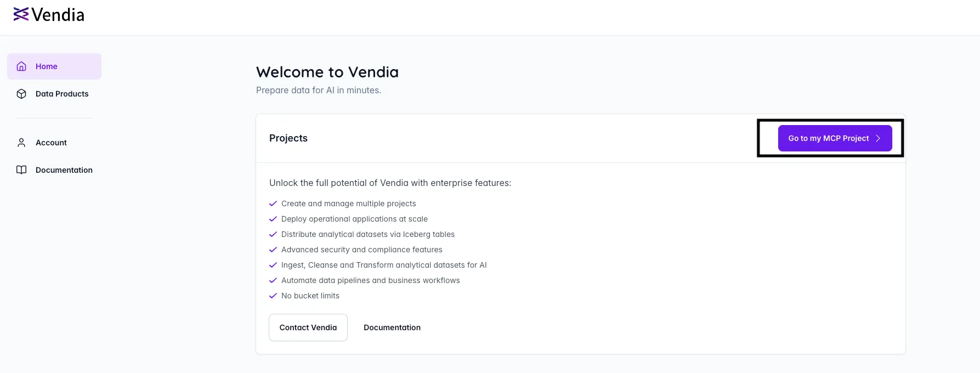The width and height of the screenshot is (980, 373).
Task: Click the "Welcome to Vendia" heading
Action: pyautogui.click(x=327, y=72)
